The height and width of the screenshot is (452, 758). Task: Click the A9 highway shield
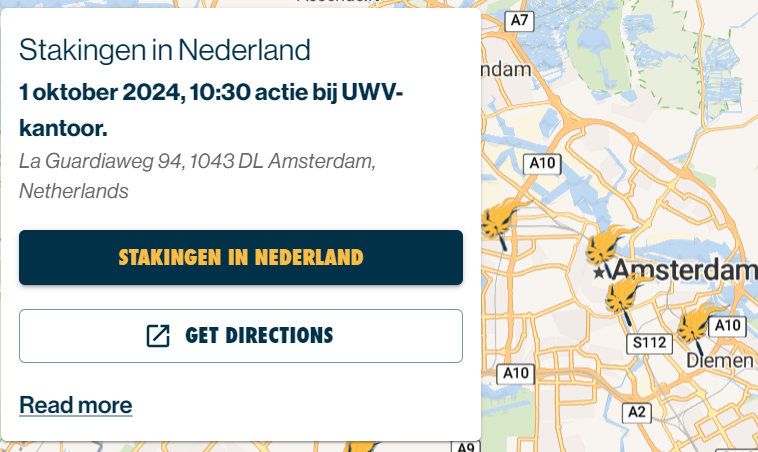point(466,447)
